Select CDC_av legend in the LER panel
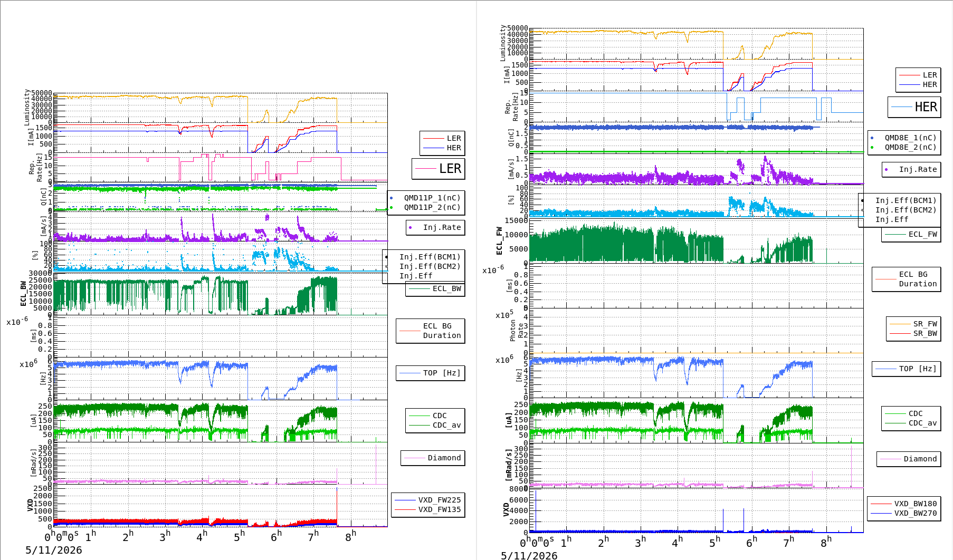The height and width of the screenshot is (560, 953). pyautogui.click(x=446, y=425)
